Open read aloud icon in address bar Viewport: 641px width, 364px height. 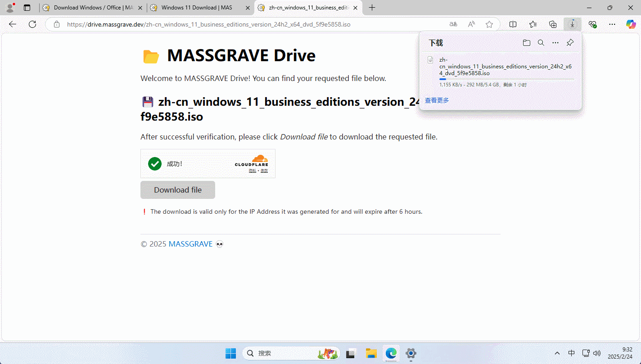pyautogui.click(x=471, y=24)
